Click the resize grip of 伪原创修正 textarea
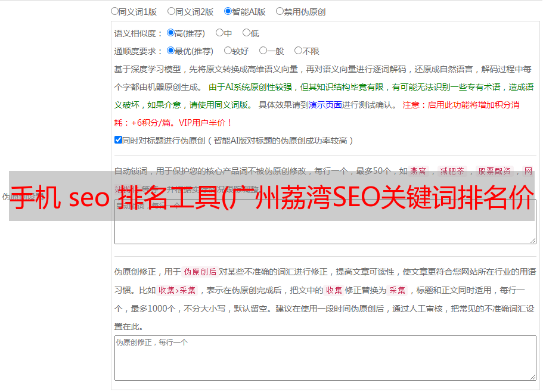 click(533, 378)
